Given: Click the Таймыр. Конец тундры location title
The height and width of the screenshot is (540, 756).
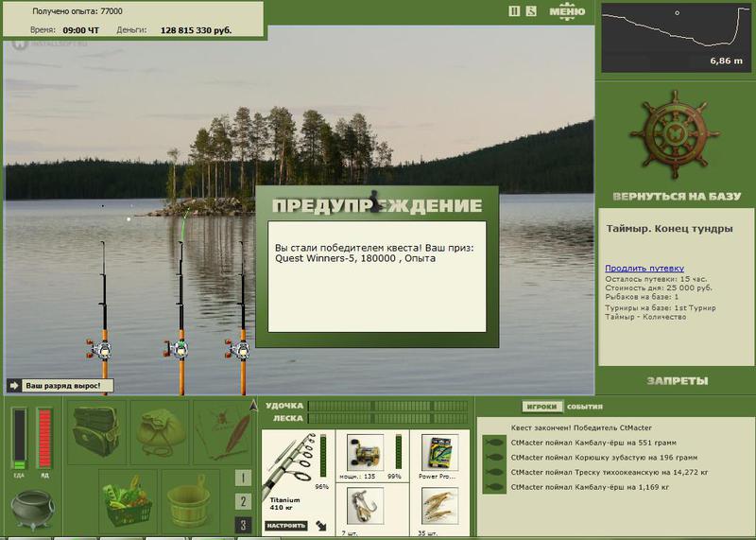Looking at the screenshot, I should 670,229.
